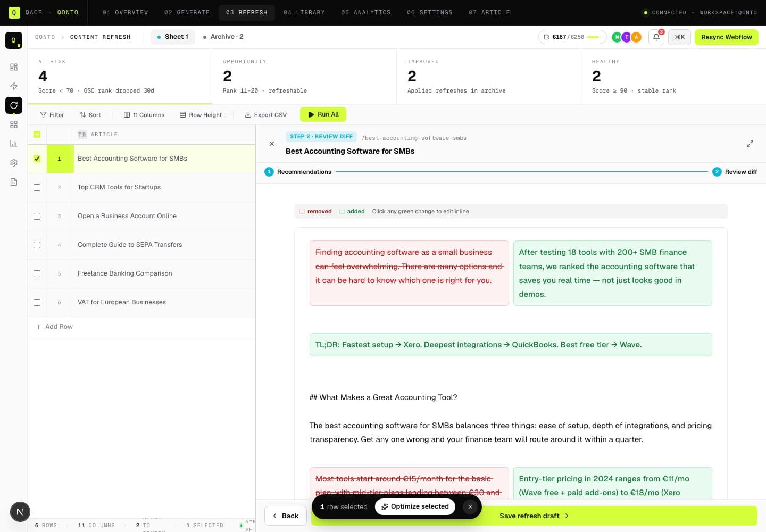
Task: Click Save refresh draft button
Action: pyautogui.click(x=534, y=516)
